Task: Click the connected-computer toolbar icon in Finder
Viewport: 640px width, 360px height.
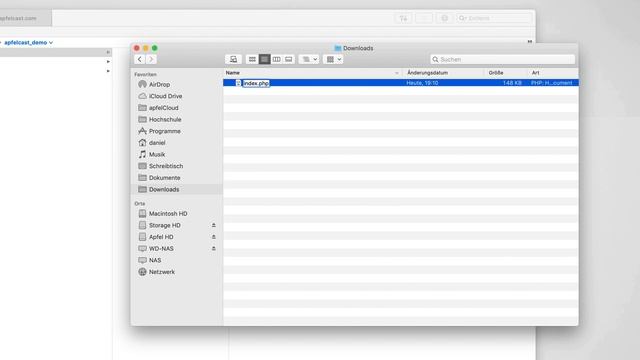Action: click(233, 60)
